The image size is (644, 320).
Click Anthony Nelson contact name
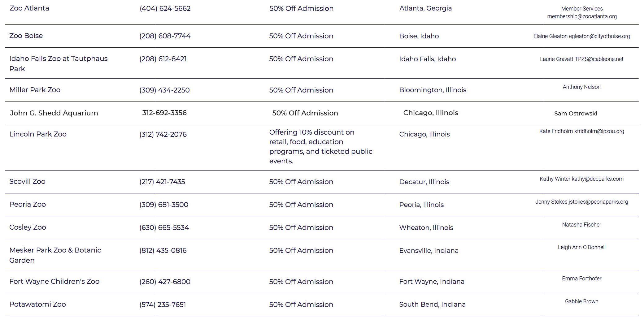582,87
